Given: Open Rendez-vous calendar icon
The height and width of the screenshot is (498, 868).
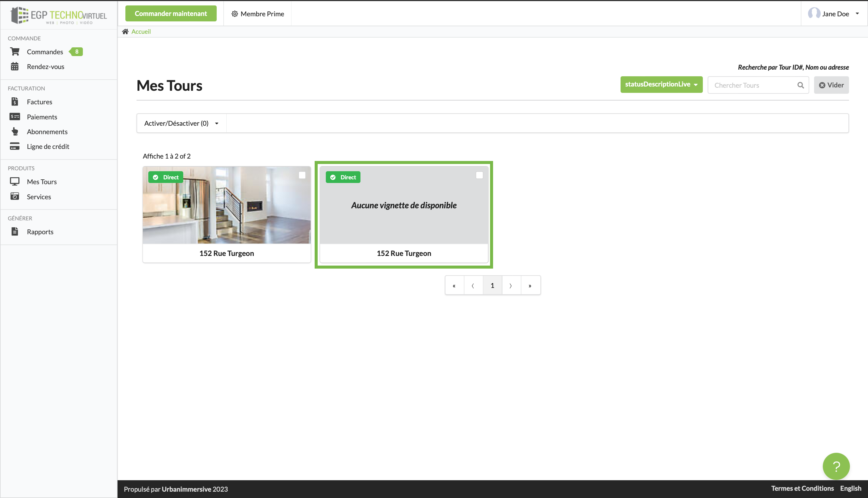Looking at the screenshot, I should click(15, 66).
